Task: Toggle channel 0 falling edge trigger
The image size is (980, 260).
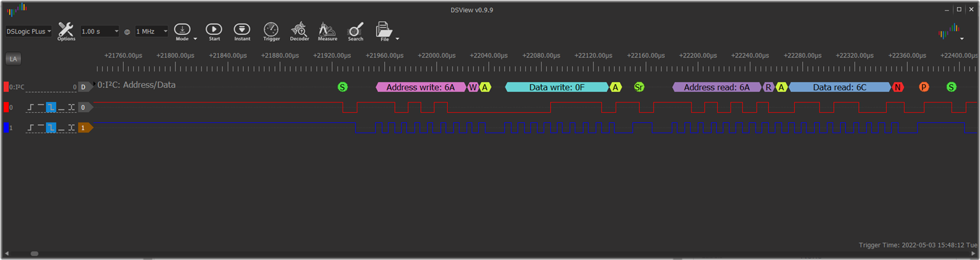Action: (x=51, y=107)
